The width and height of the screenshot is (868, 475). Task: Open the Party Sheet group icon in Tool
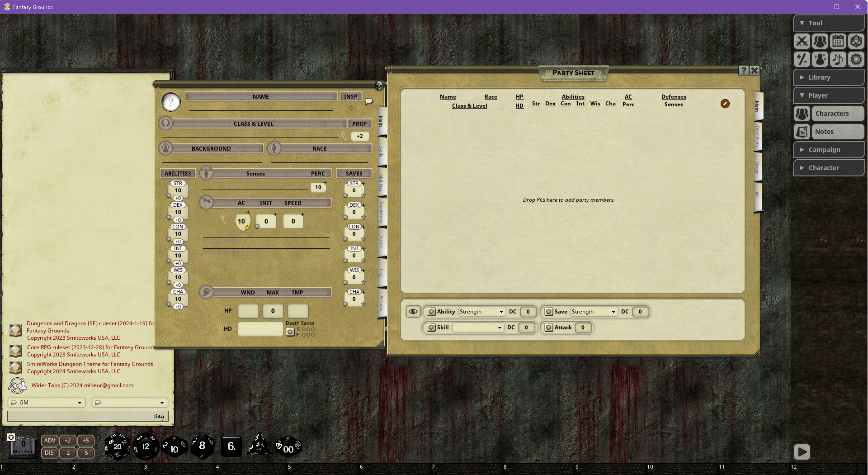[x=820, y=41]
